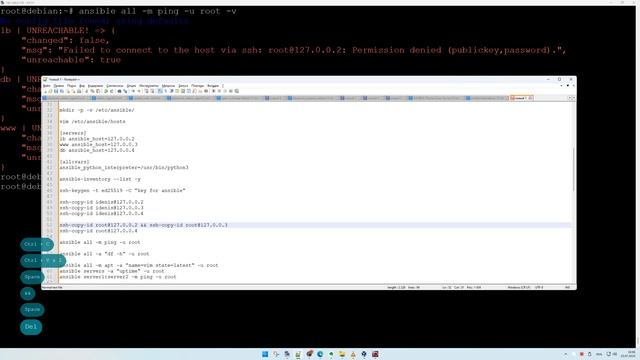The width and height of the screenshot is (640, 360).
Task: Click the Replace toolbar icon
Action: (125, 91)
